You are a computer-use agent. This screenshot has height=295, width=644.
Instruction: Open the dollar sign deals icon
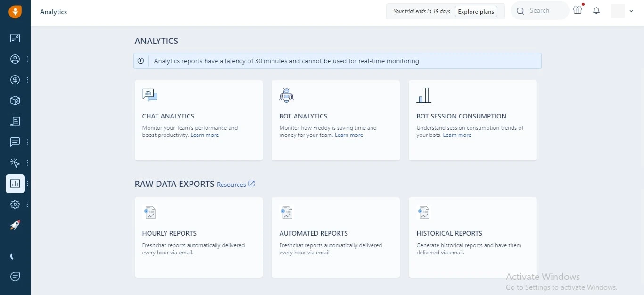coord(15,80)
